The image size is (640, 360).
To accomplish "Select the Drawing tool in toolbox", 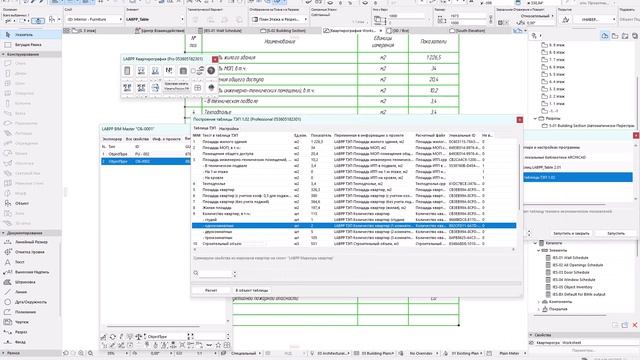I will tap(31, 322).
